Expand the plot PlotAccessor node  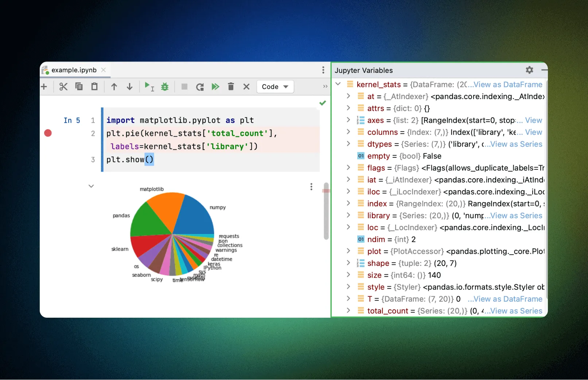pos(348,251)
